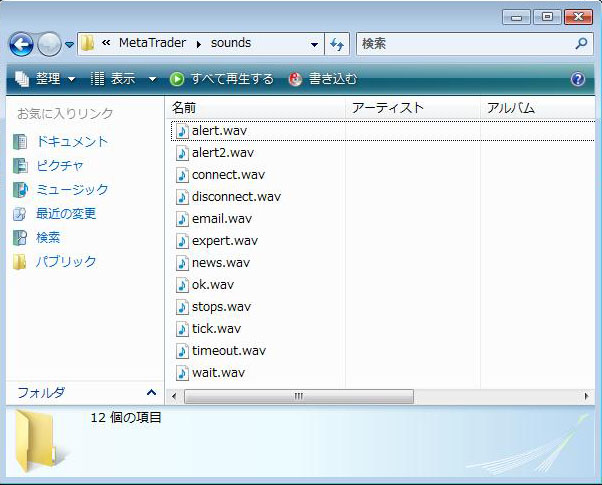Expand the フォルダ folders pane
The image size is (602, 485).
tap(151, 393)
